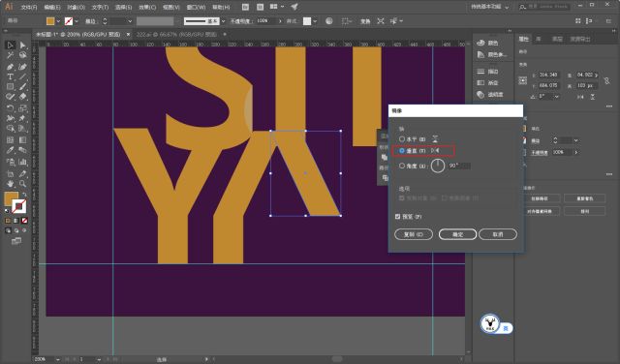Screen dimensions: 620x364
Task: Select the Rectangle tool
Action: tap(10, 87)
